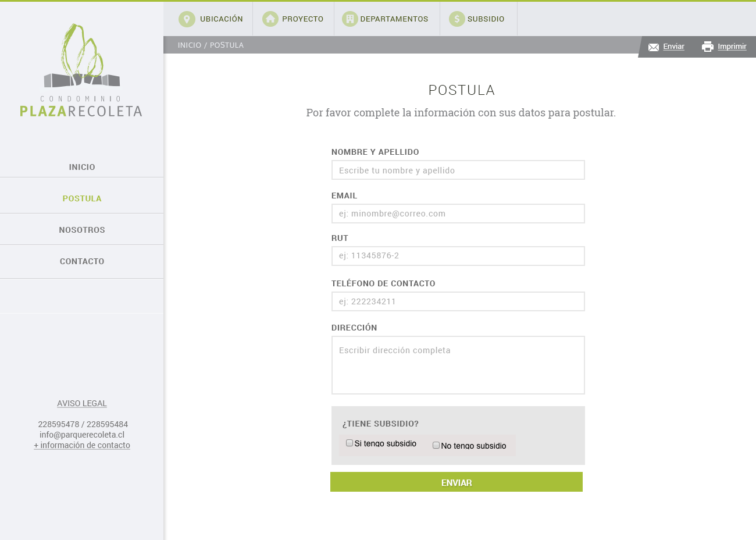Submit the form with the green Enviar button
This screenshot has height=540, width=756.
457,482
